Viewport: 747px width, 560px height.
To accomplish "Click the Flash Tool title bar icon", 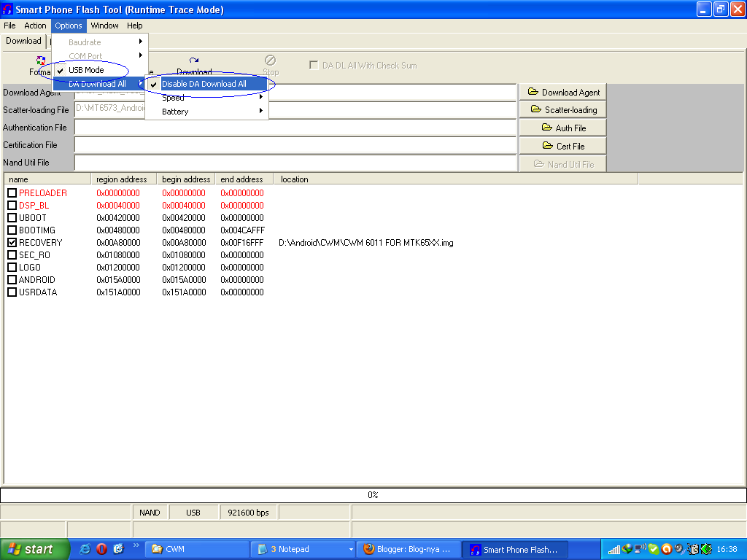I will tap(7, 9).
